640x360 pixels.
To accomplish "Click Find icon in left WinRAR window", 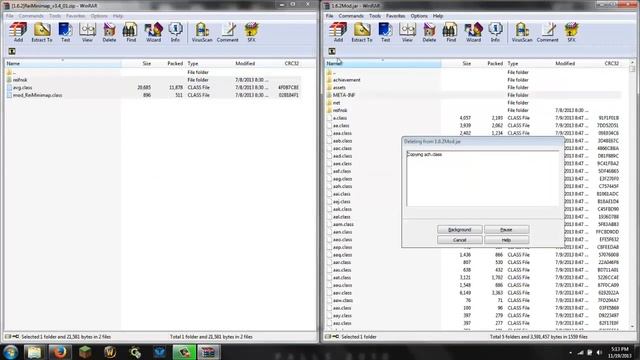I will click(131, 32).
